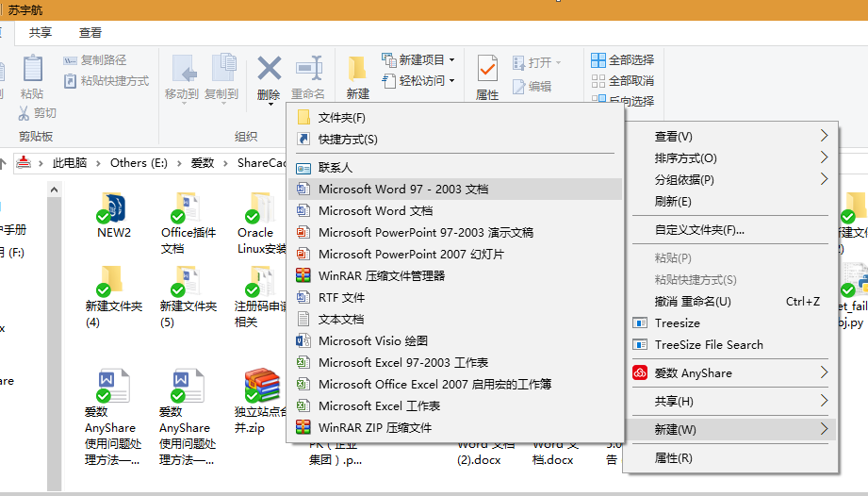Click Invert selection (反向选择) in the ribbon
Image resolution: width=868 pixels, height=496 pixels.
[x=622, y=100]
